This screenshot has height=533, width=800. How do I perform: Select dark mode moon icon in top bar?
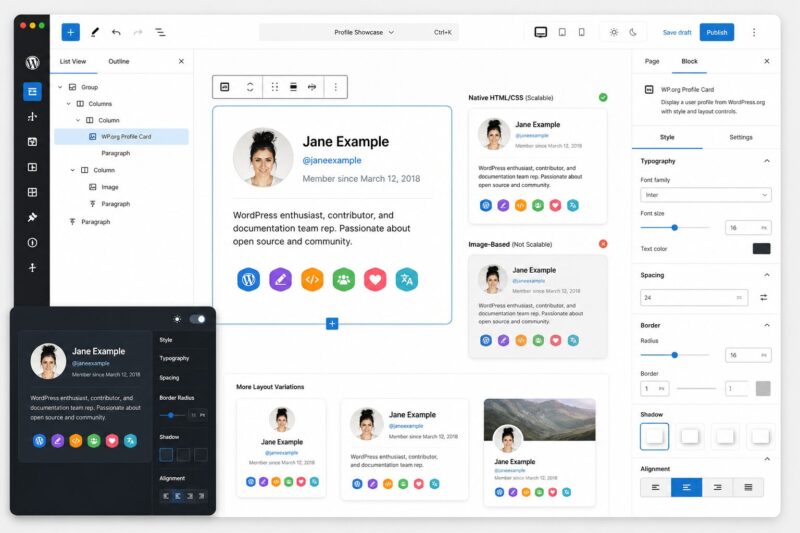click(633, 32)
